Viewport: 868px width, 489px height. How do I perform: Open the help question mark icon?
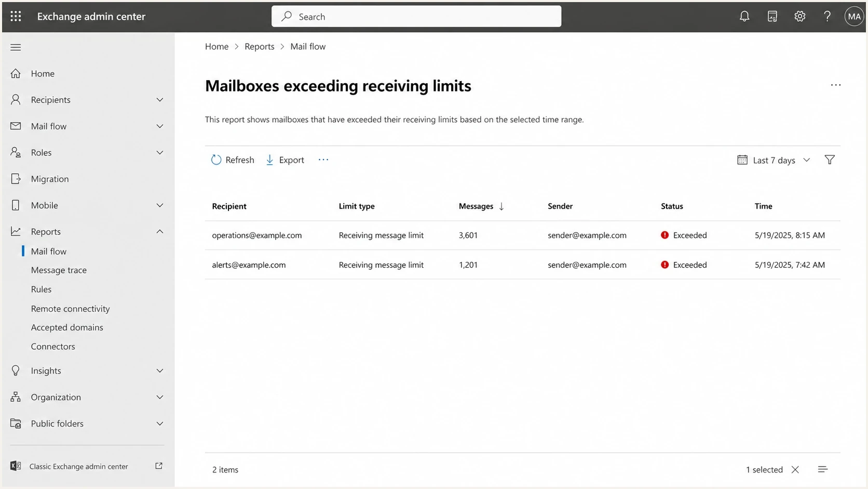pyautogui.click(x=828, y=16)
